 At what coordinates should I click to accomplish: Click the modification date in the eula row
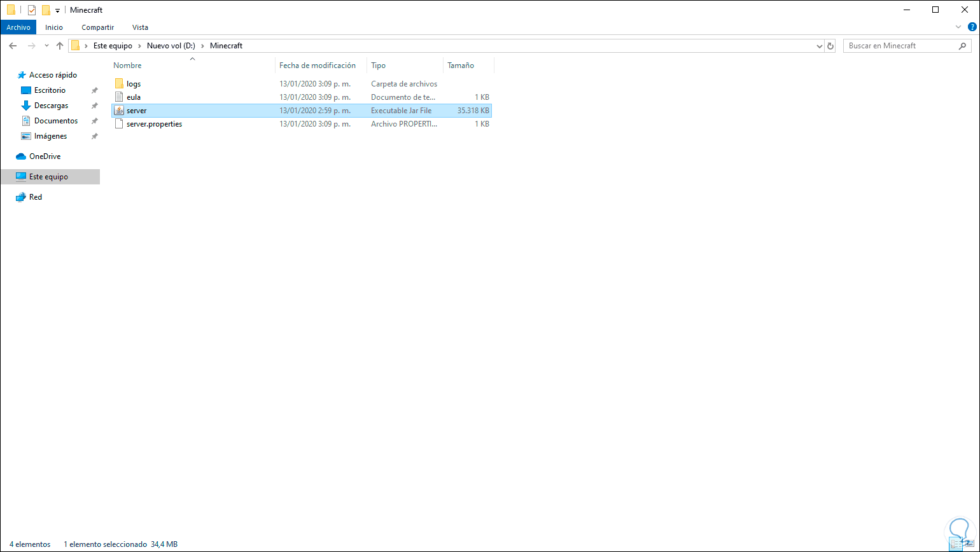click(315, 97)
